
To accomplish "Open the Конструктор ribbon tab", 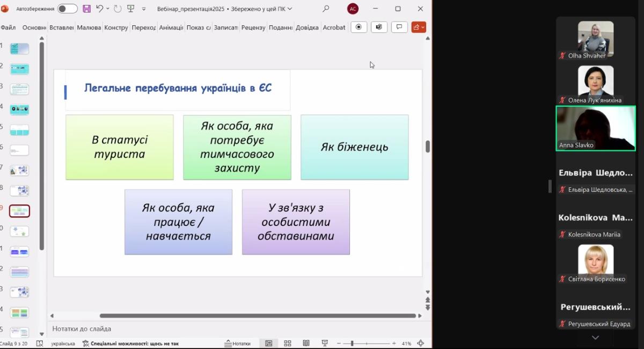I will coord(116,27).
